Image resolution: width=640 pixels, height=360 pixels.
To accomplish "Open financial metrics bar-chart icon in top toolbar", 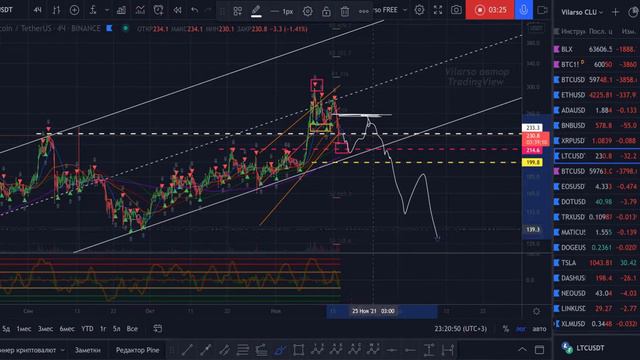I will [x=121, y=10].
